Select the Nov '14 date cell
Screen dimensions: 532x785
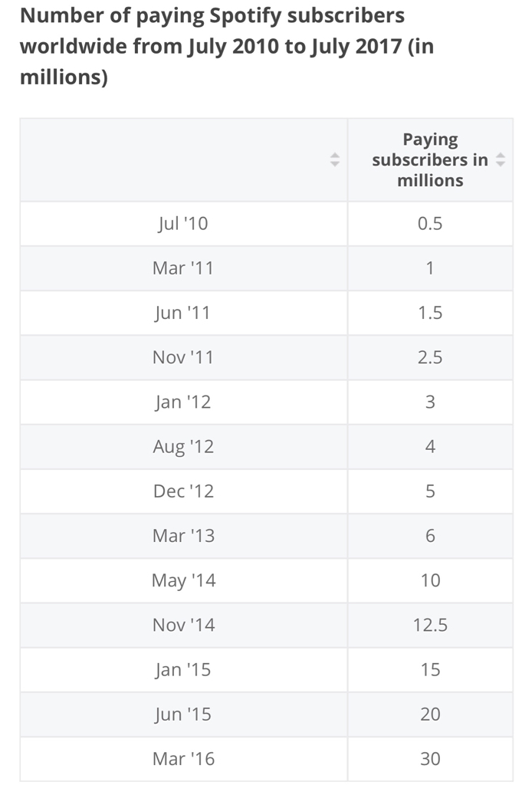tap(183, 625)
